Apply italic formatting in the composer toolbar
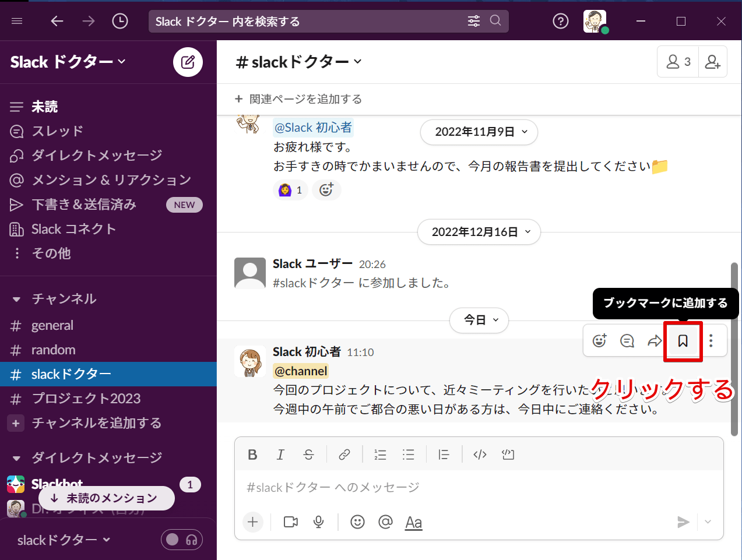The width and height of the screenshot is (742, 560). tap(280, 454)
